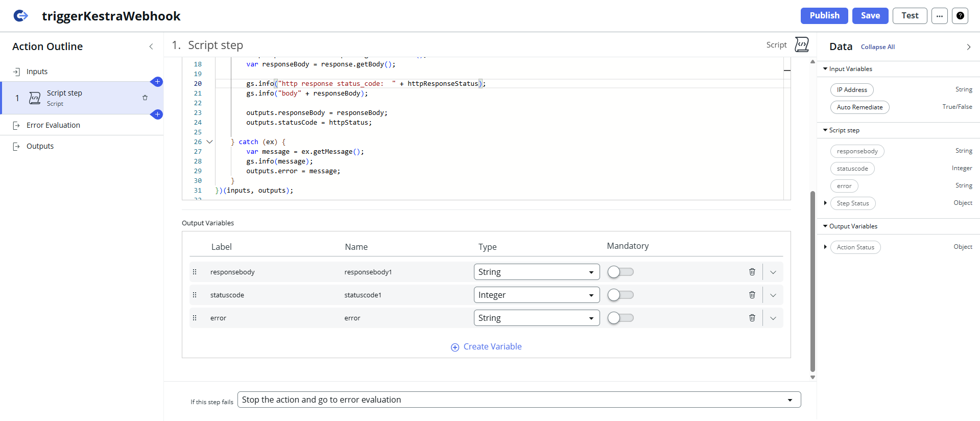980x421 pixels.
Task: Click the responsebody data pill
Action: (857, 151)
